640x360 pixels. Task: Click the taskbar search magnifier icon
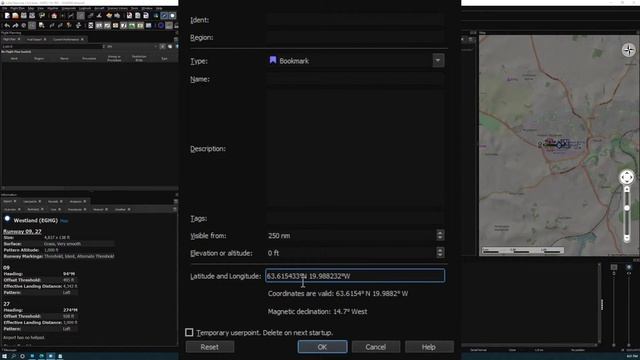[13, 356]
